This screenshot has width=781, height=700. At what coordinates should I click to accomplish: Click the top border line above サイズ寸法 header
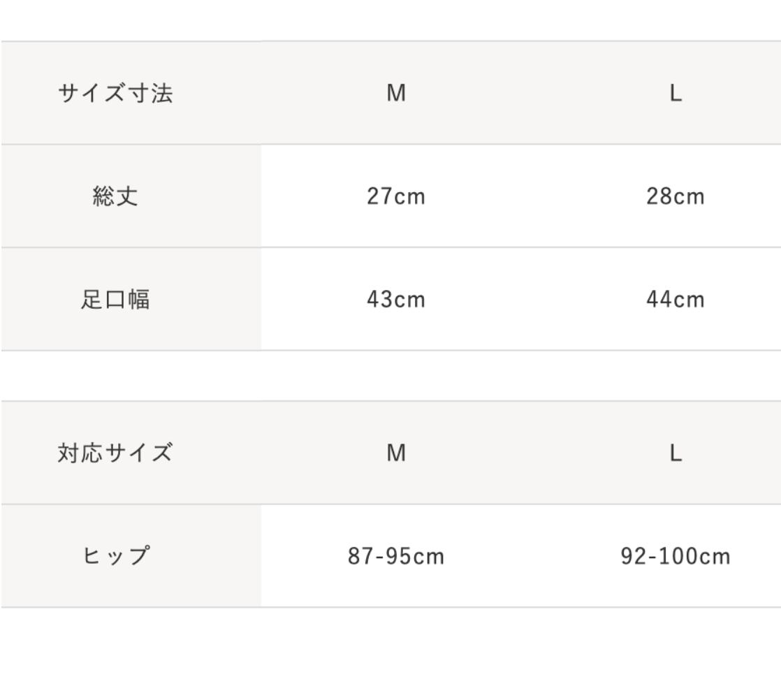click(390, 41)
